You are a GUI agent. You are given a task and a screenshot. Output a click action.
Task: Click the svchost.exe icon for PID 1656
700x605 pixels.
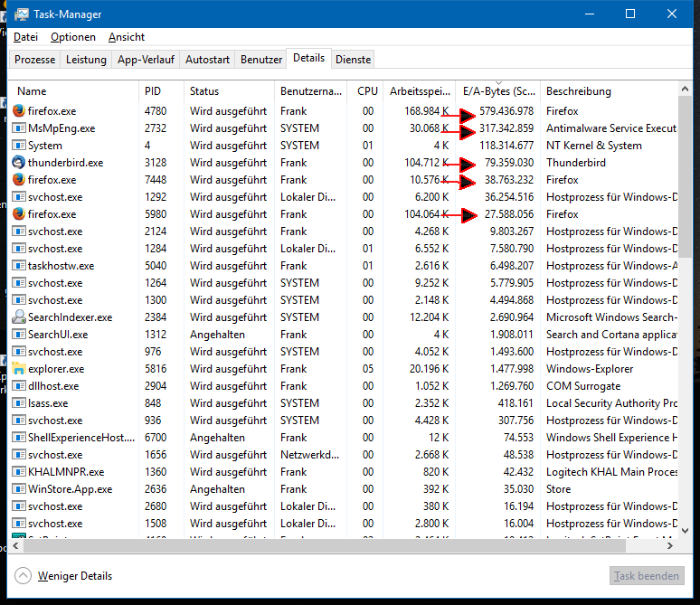[19, 455]
